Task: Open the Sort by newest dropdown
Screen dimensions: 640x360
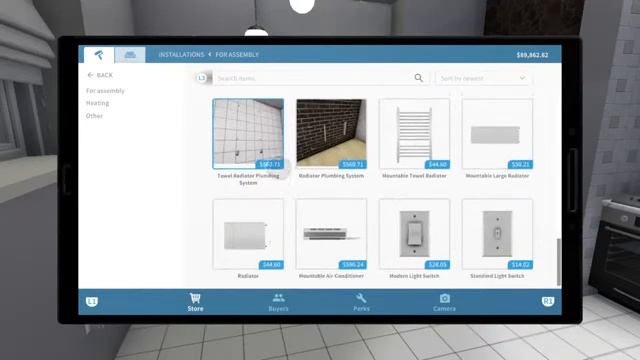Action: pyautogui.click(x=483, y=78)
